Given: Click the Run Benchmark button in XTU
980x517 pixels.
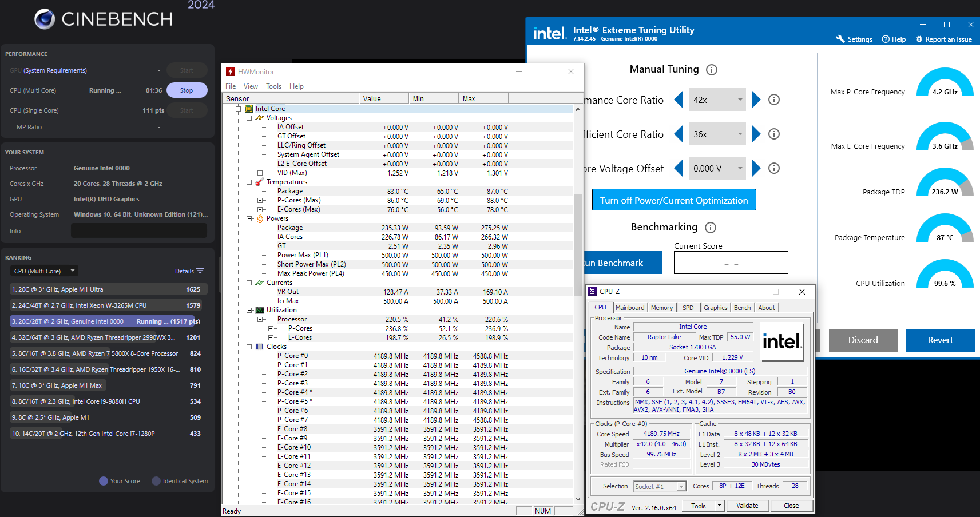Looking at the screenshot, I should tap(623, 263).
